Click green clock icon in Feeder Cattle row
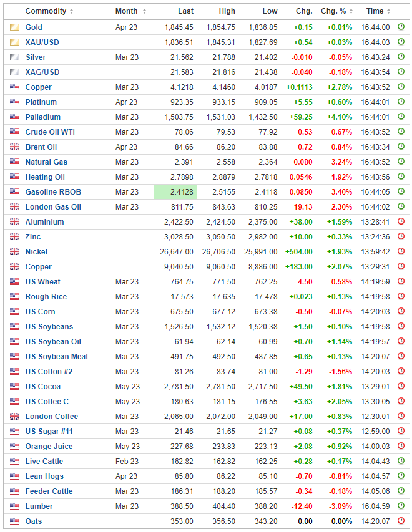Screen dimensions: 412x532 point(401,490)
